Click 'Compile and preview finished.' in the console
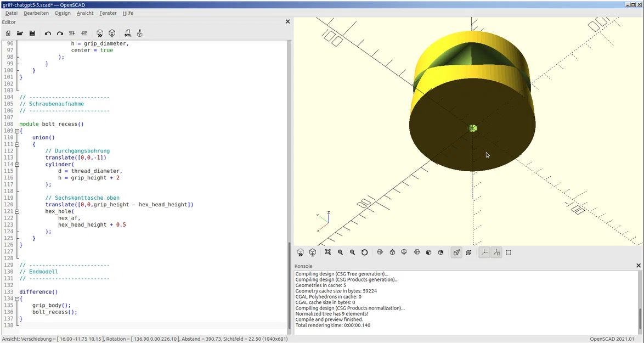Screen dimensions: 644x343 (329, 319)
